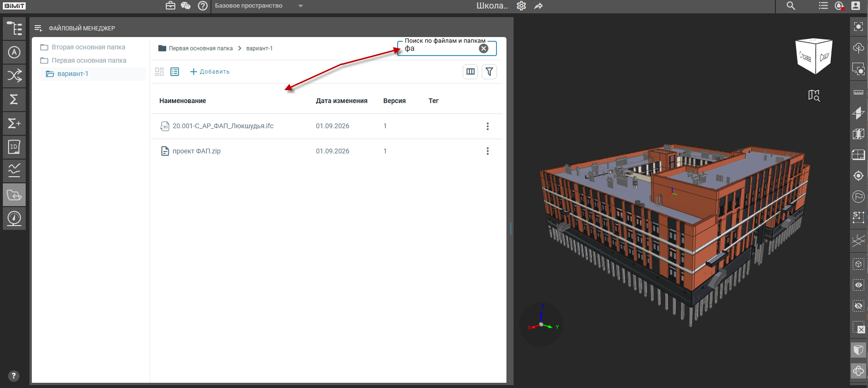Click Первая основная папка breadcrumb
Screen dimensions: 868x388
(x=200, y=48)
